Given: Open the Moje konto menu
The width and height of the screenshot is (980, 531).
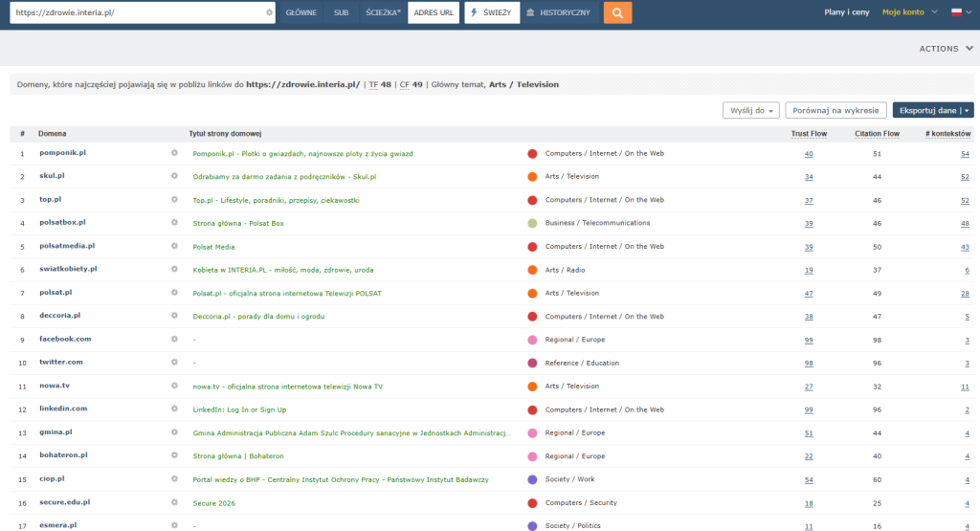Looking at the screenshot, I should 909,11.
